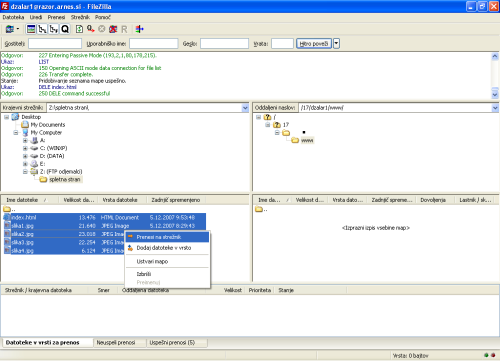Select the spletna stran folder
The width and height of the screenshot is (500, 361).
(x=65, y=180)
